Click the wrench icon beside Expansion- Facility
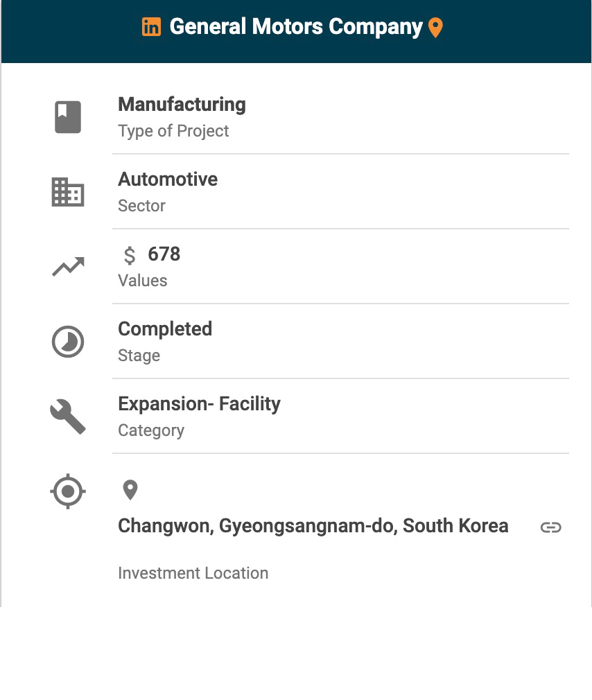Screen dimensions: 592x700 (x=68, y=417)
